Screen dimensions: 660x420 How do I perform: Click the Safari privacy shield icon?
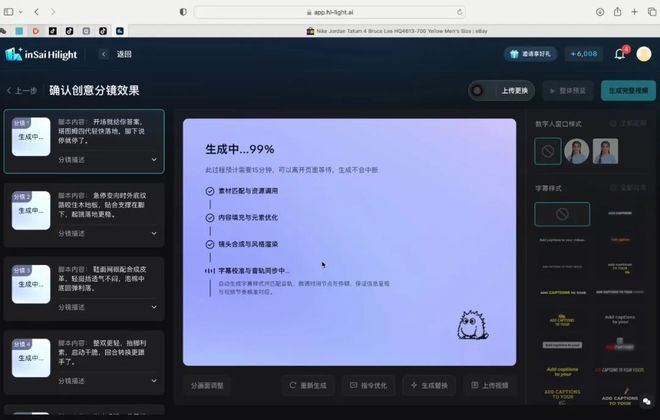tap(183, 12)
